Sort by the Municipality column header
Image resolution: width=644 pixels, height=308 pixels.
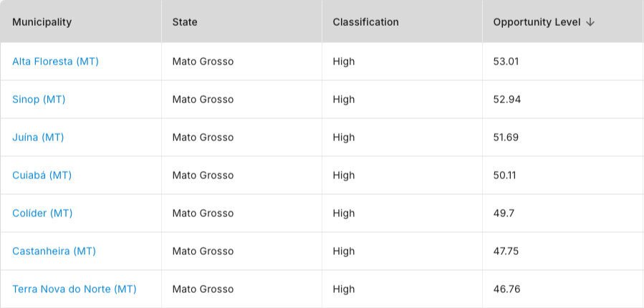pyautogui.click(x=42, y=22)
